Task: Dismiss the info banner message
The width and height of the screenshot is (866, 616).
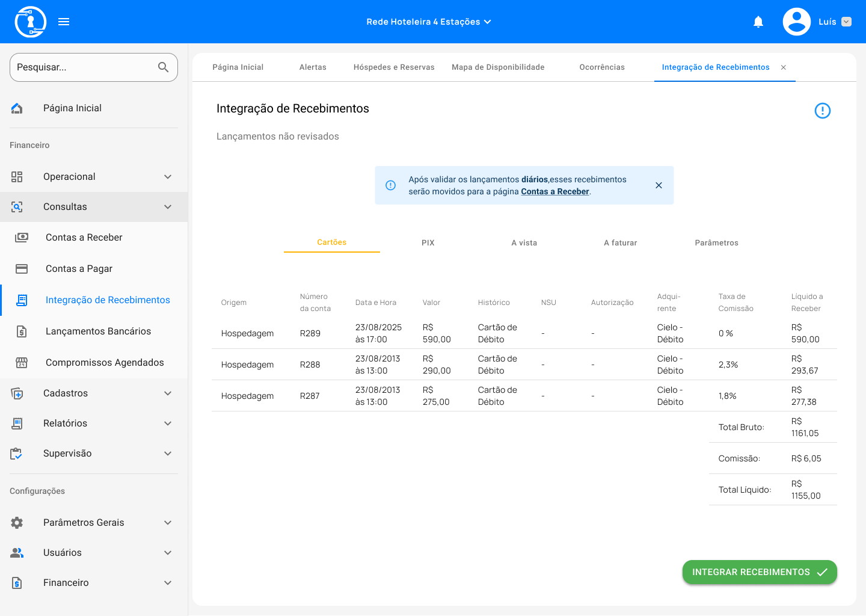Action: click(659, 185)
